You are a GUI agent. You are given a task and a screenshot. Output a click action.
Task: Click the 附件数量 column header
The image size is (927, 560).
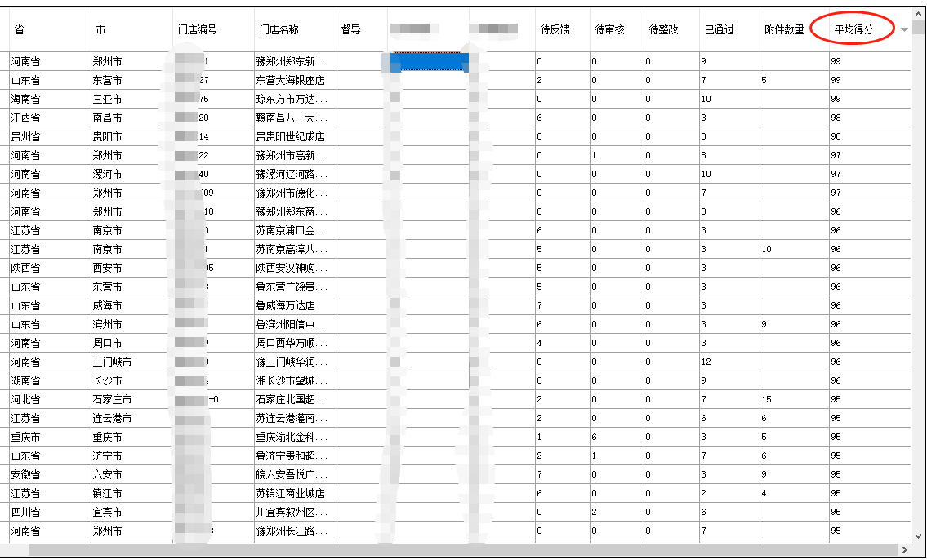[x=783, y=30]
